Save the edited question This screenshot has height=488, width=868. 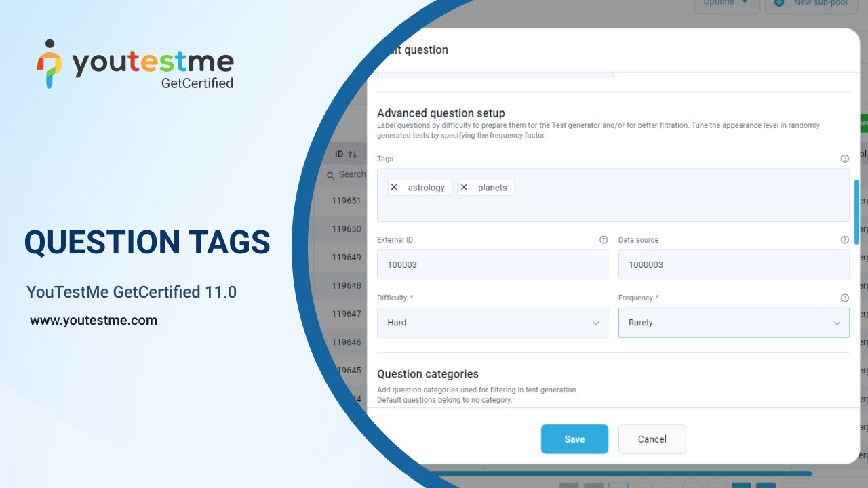click(574, 439)
